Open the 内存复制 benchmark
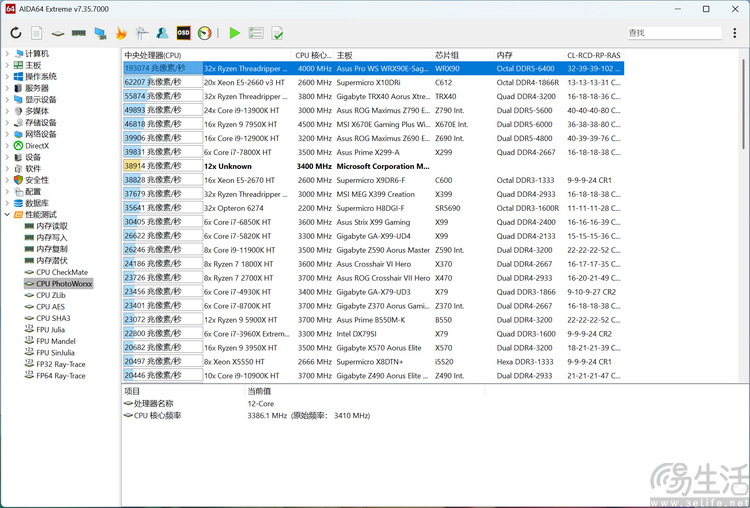This screenshot has height=508, width=750. 46,249
